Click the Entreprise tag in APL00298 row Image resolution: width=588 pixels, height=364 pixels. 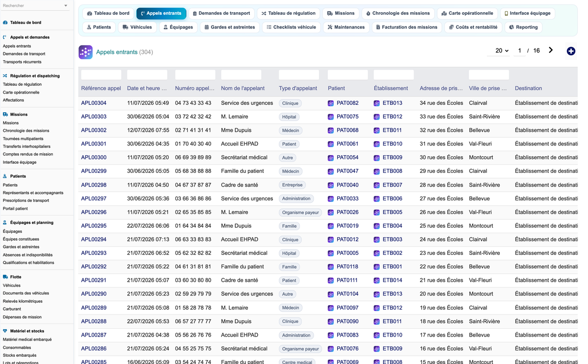(x=292, y=185)
